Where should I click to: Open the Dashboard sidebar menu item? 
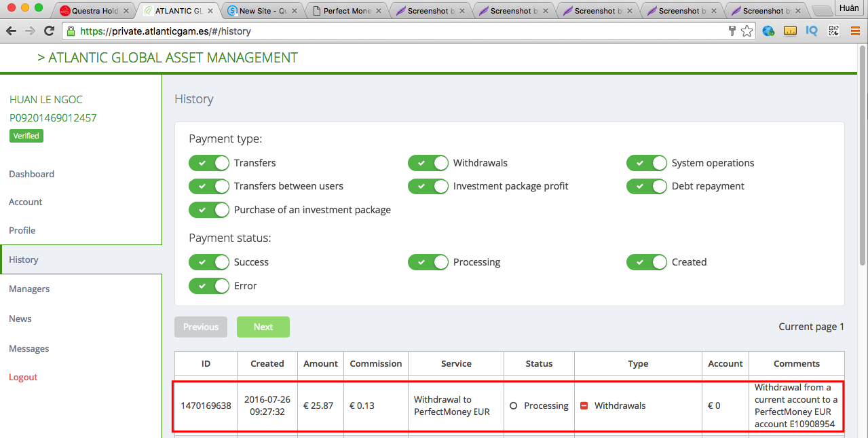coord(32,174)
